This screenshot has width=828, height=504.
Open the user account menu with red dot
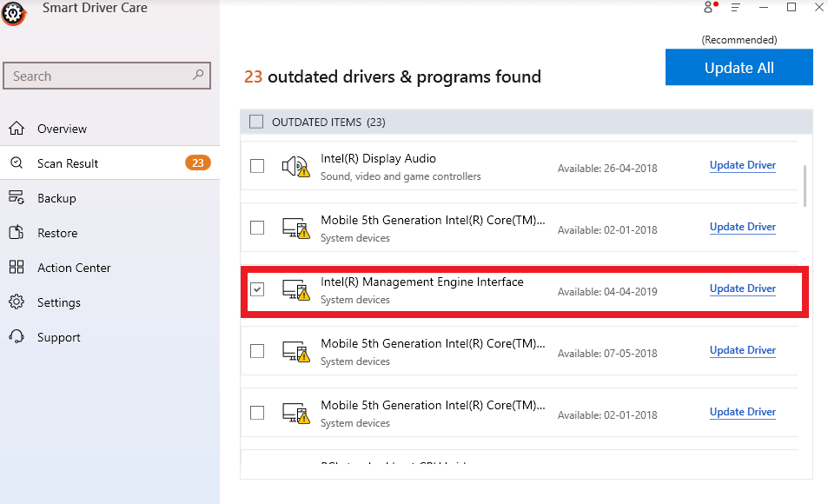(708, 7)
